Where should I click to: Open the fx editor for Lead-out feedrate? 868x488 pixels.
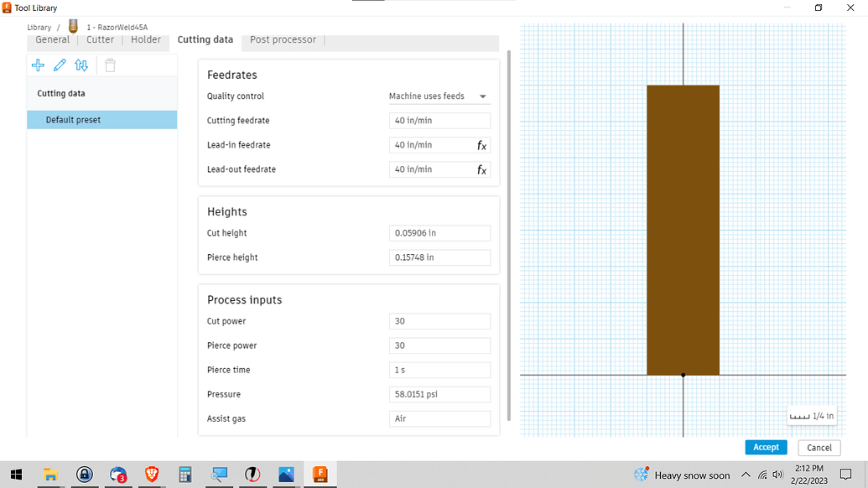tap(483, 169)
